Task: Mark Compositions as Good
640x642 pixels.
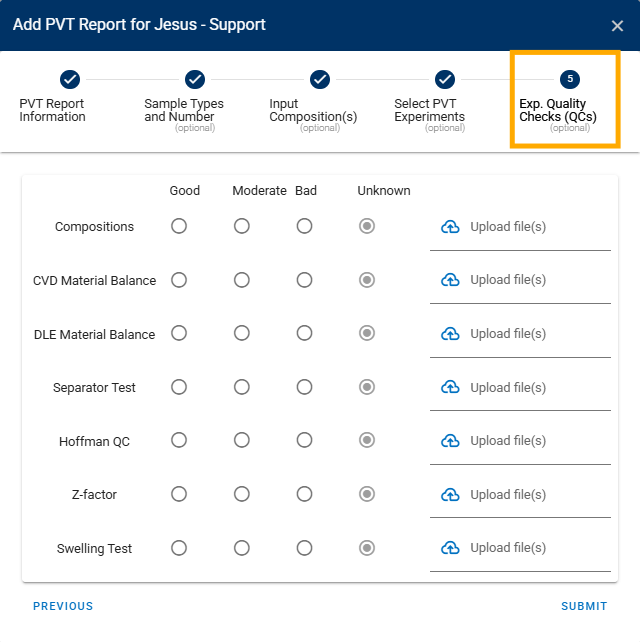Action: point(179,226)
